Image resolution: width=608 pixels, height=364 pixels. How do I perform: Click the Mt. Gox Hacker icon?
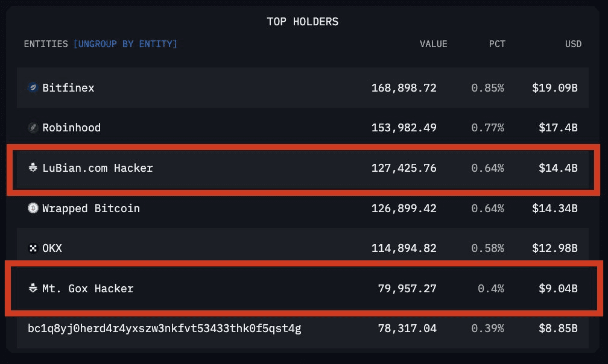[33, 289]
